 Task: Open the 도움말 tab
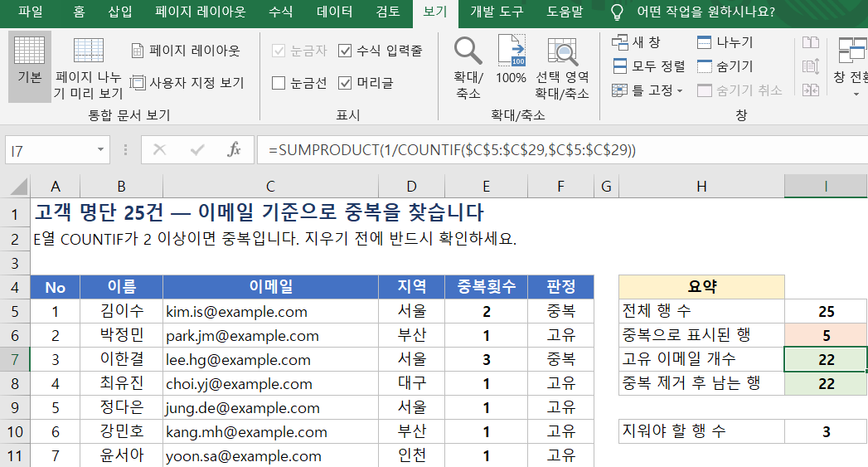click(x=565, y=12)
